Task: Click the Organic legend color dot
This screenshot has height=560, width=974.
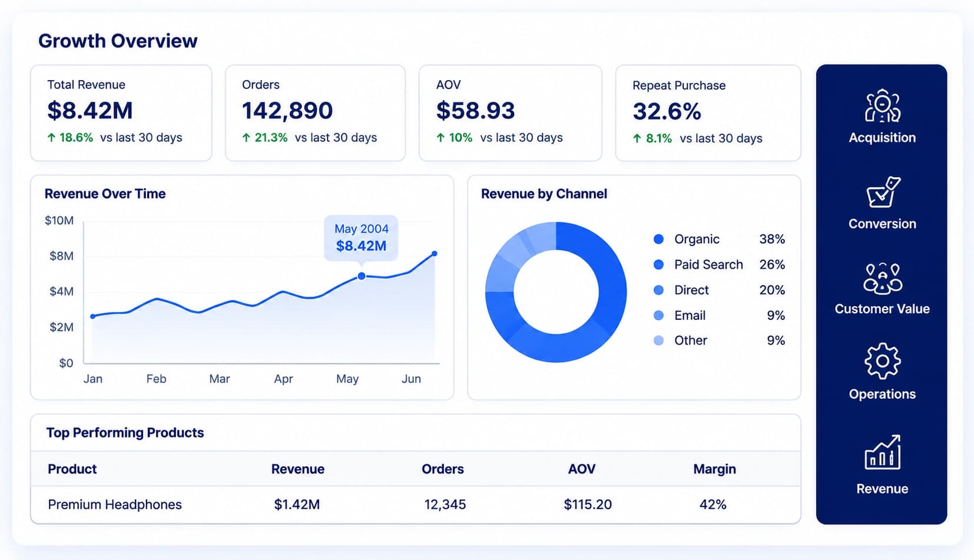Action: tap(659, 239)
